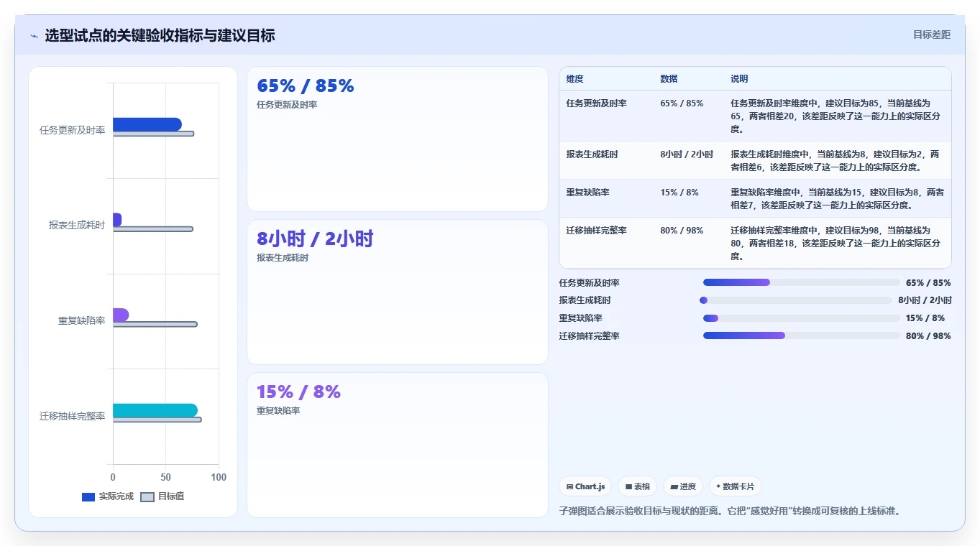Screen dimensions: 980x546
Task: Open the 15% / 8% KPI card
Action: tap(398, 445)
